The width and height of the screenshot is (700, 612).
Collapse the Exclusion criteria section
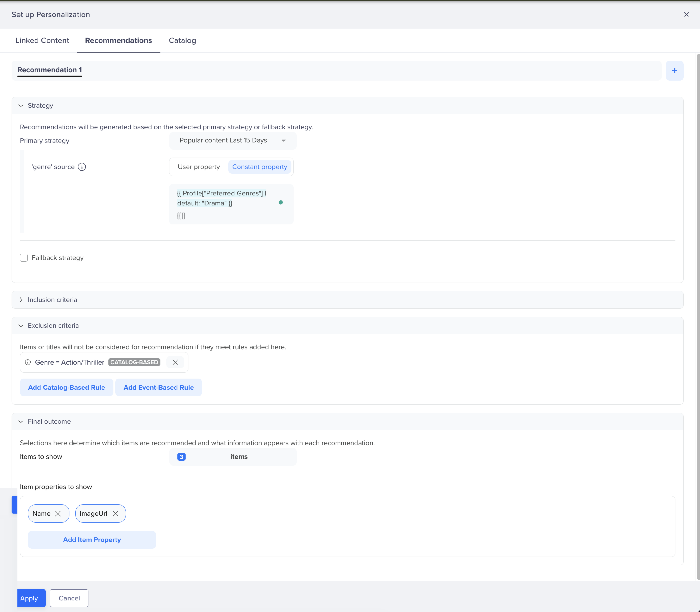[21, 326]
